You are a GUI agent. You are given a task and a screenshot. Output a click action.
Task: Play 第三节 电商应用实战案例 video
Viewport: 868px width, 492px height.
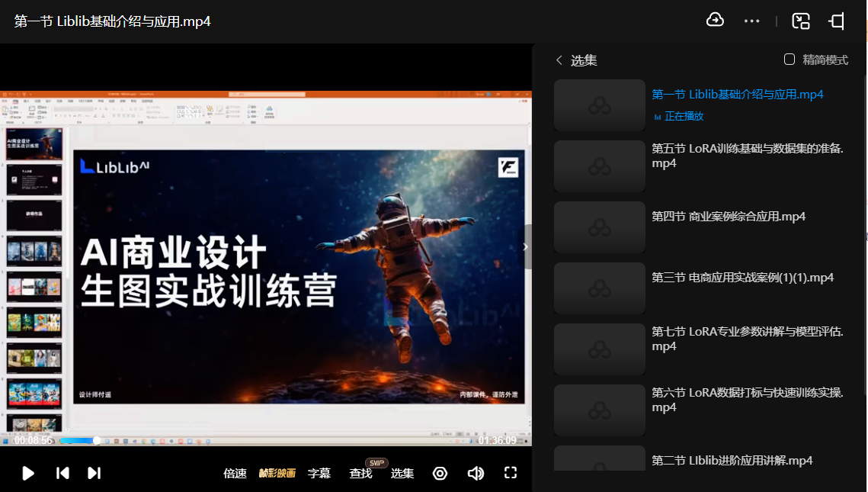pos(742,278)
